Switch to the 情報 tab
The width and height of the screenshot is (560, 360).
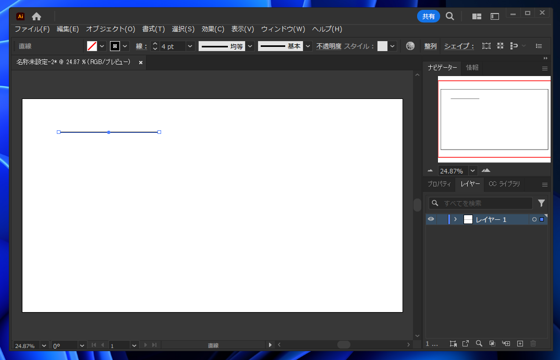[x=472, y=68]
